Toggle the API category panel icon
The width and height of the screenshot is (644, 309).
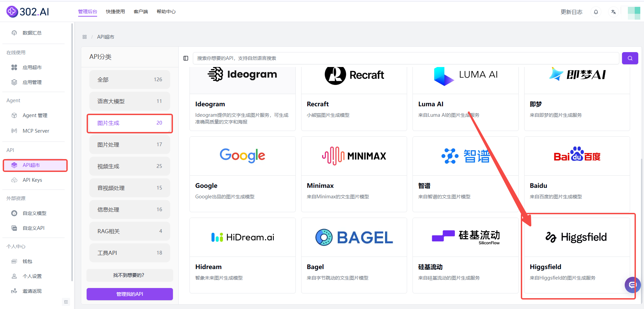click(186, 58)
